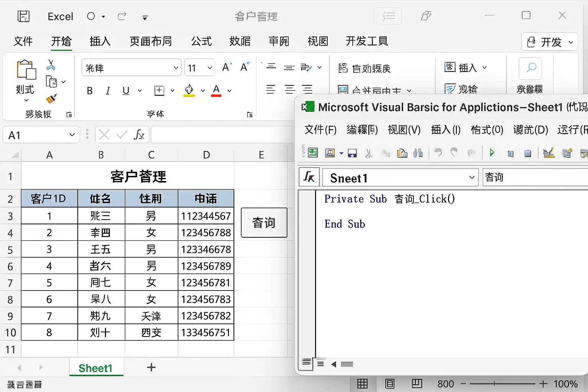Click the Undo icon in VBA toolbar
Viewport: 588px width, 392px height.
pos(438,153)
